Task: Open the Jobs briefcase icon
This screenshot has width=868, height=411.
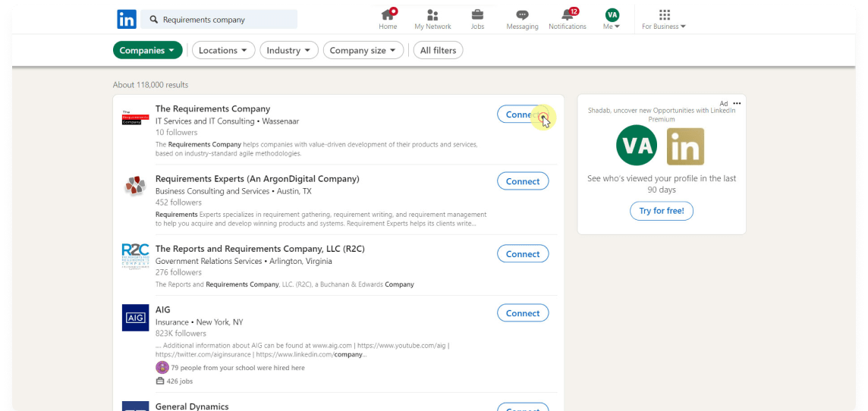Action: (477, 20)
